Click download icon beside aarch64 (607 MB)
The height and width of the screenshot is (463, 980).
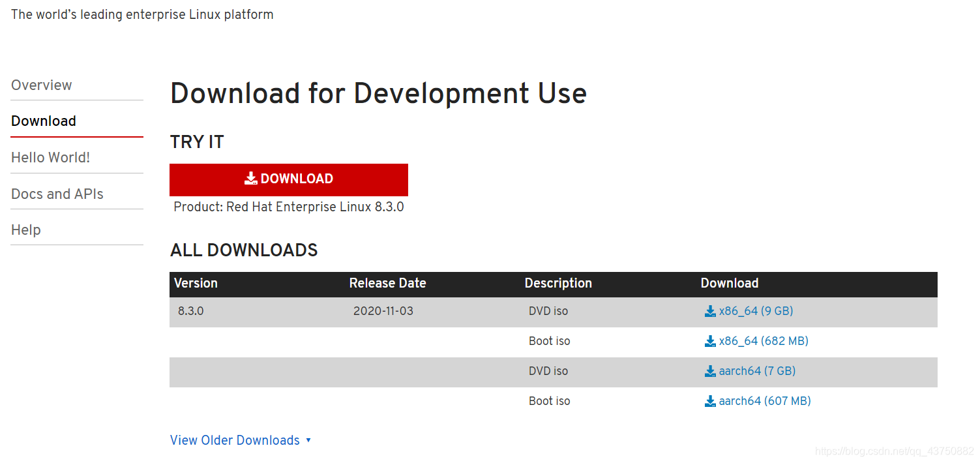coord(710,402)
